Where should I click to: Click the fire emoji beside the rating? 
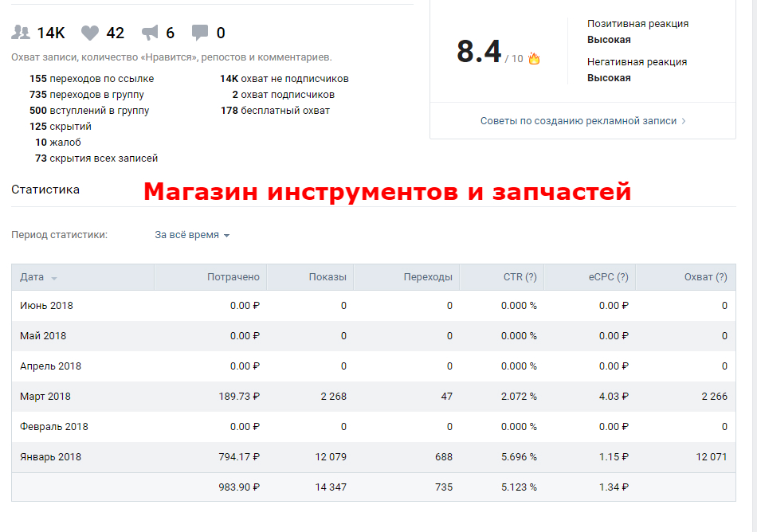534,58
